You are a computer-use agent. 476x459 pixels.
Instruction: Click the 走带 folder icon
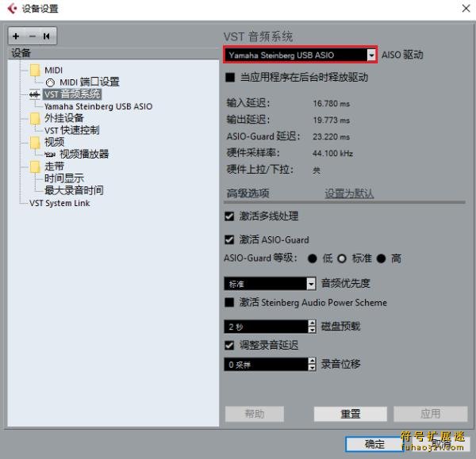[x=35, y=166]
